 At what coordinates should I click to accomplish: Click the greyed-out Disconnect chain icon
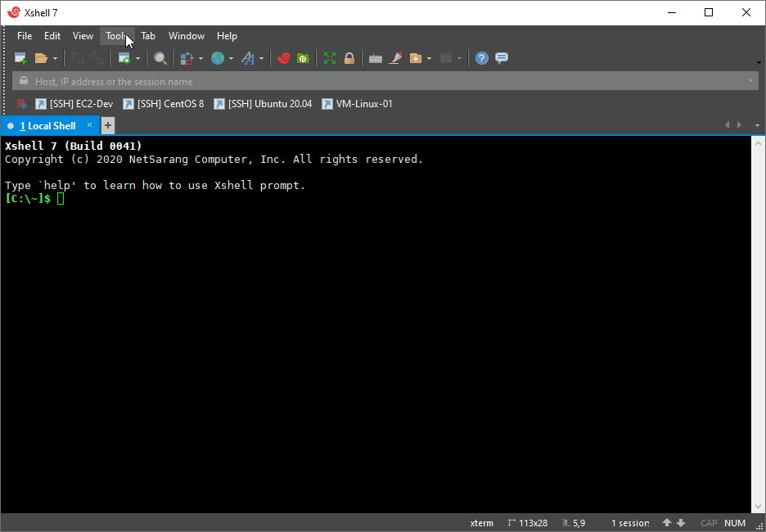[77, 59]
